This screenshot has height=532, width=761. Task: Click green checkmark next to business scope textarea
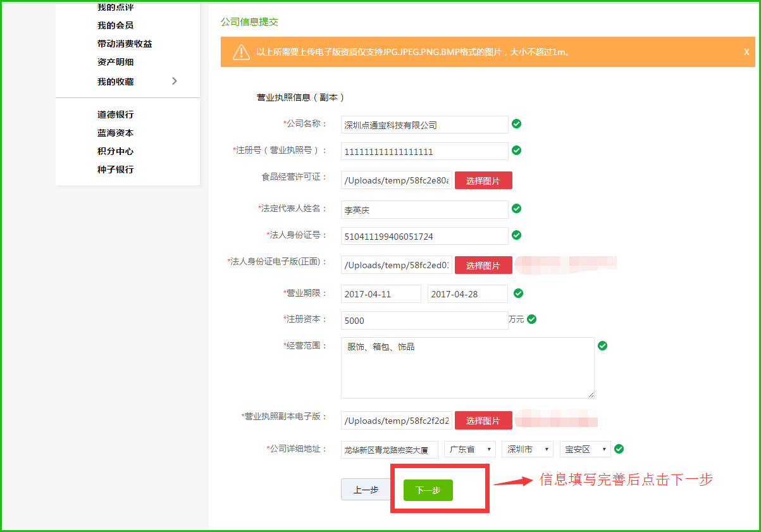tap(602, 345)
